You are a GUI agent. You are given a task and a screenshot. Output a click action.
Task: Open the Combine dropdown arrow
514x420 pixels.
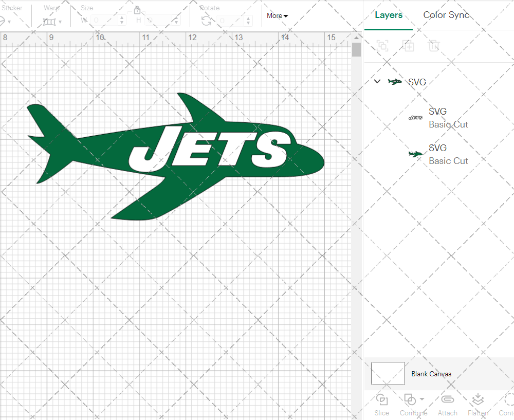(422, 399)
